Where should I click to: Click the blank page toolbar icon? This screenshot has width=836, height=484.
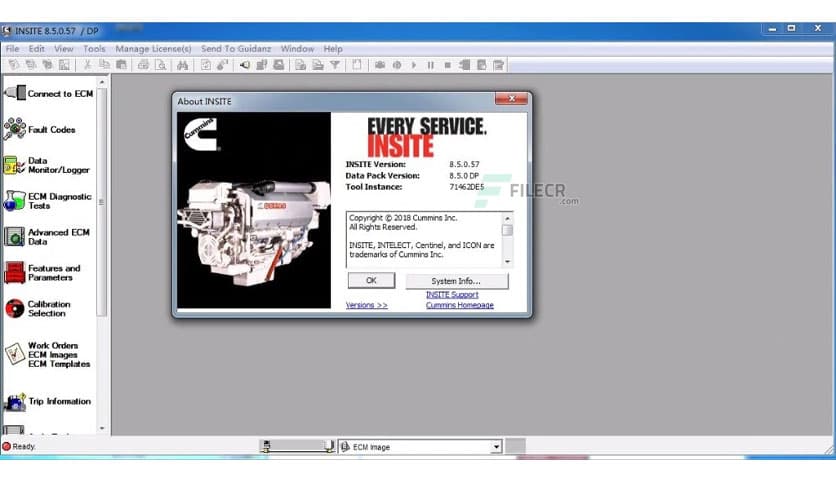(356, 65)
